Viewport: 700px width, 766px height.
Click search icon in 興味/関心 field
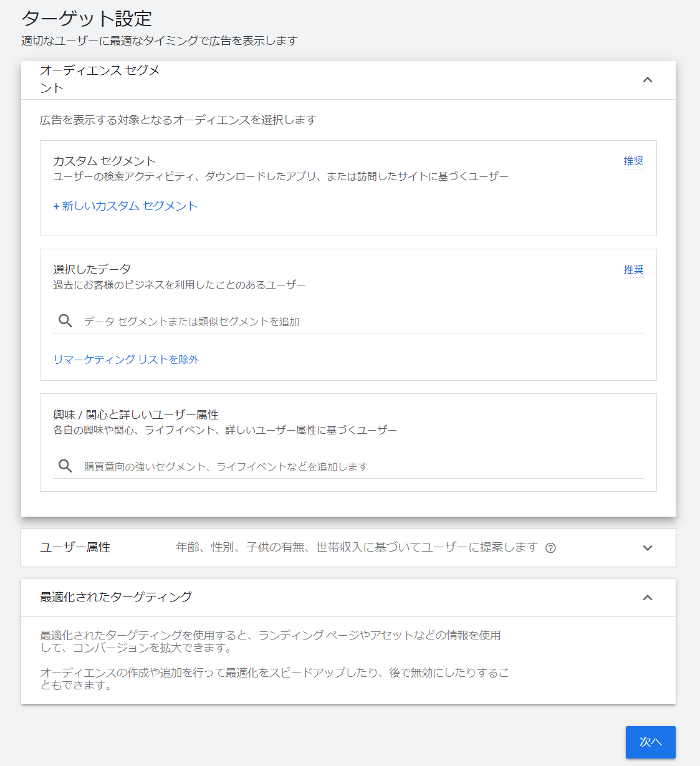65,466
